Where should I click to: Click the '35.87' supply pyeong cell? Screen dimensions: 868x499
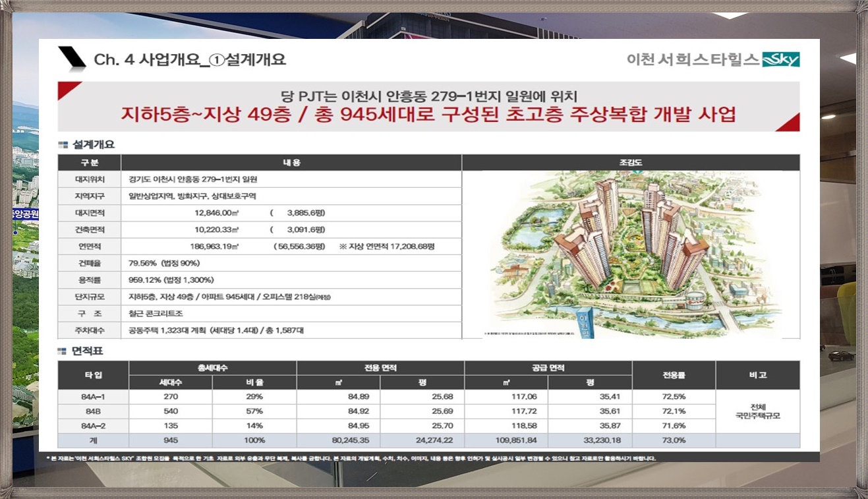point(590,426)
